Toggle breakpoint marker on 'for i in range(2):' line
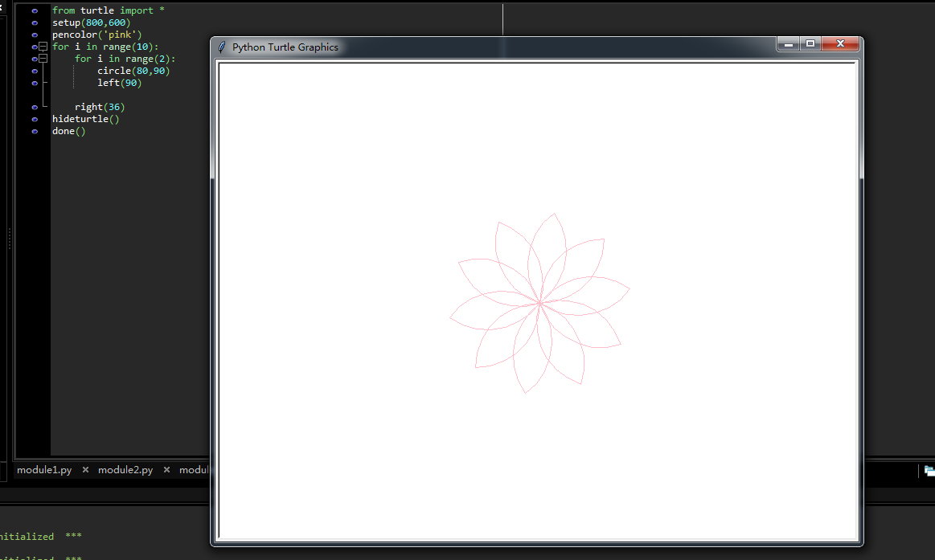 (35, 59)
